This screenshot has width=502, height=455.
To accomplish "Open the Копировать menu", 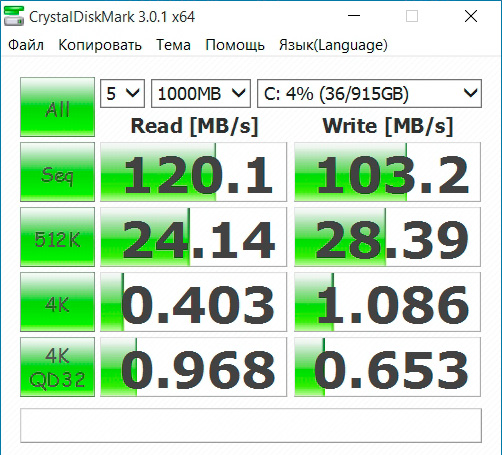I will tap(100, 45).
